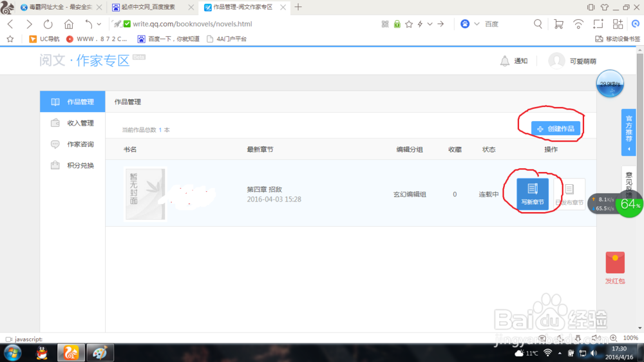Screen dimensions: 644x362
Task: Open a new tab with plus button
Action: [298, 7]
